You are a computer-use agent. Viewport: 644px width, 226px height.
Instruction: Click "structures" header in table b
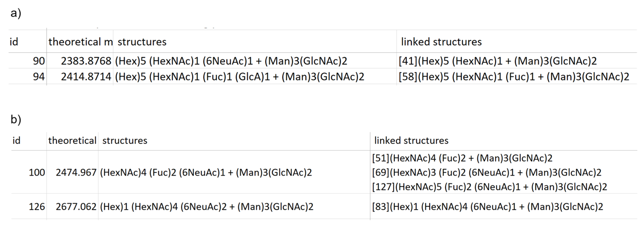tap(125, 140)
